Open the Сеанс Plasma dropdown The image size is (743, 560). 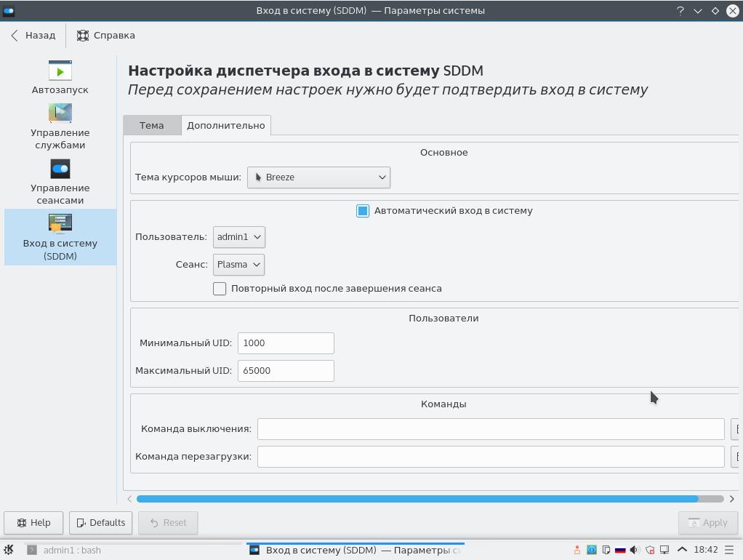238,265
